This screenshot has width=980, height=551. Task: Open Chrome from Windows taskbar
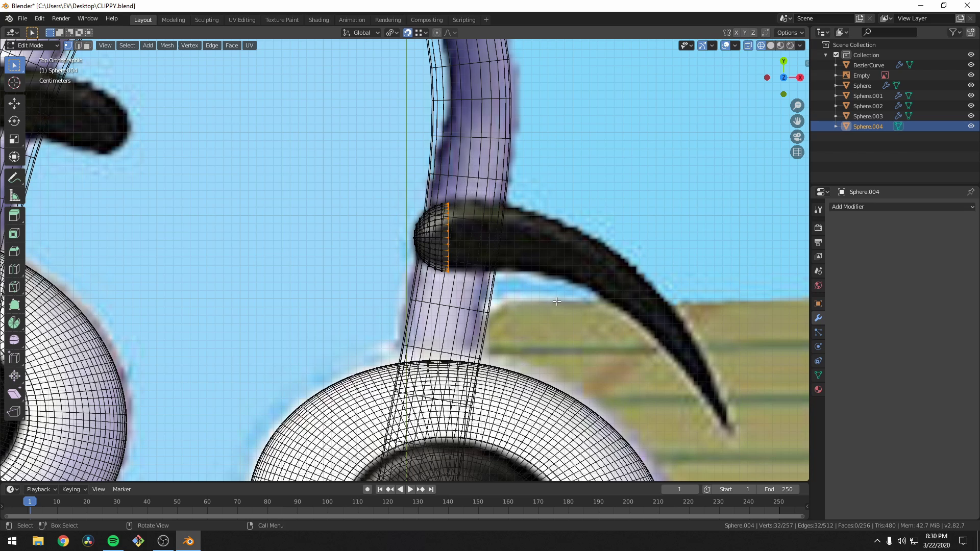coord(63,541)
